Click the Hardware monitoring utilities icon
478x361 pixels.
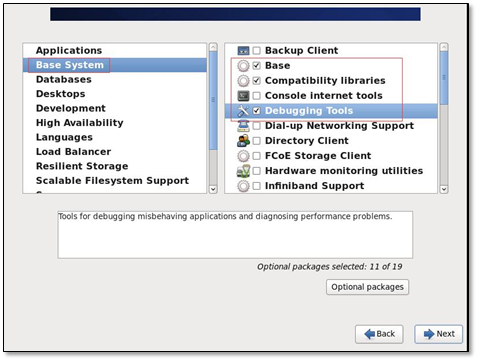pos(243,171)
